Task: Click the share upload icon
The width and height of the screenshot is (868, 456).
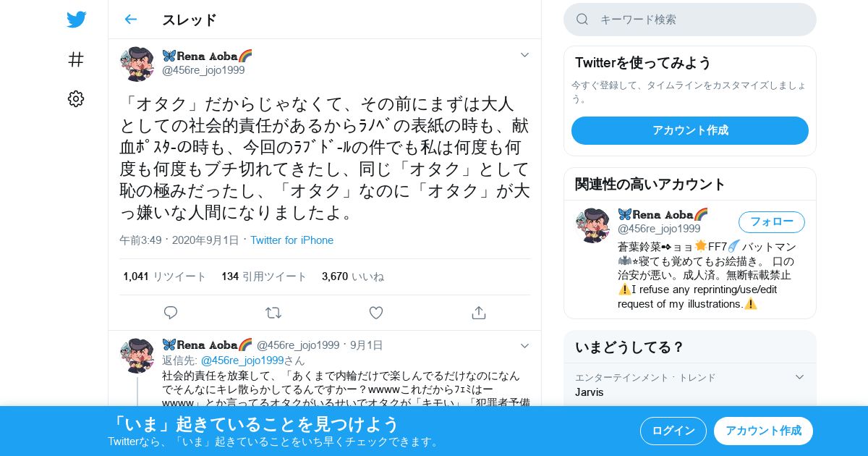Action: [478, 313]
